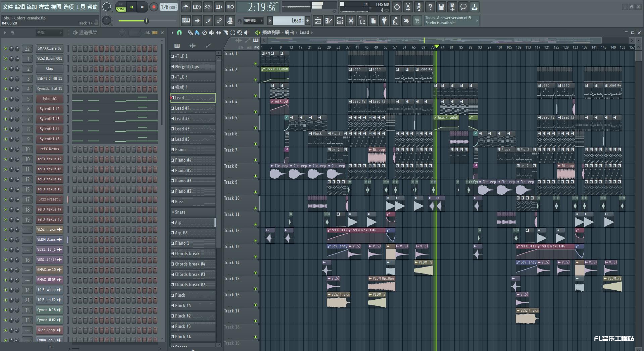Click the undo history icon in top toolbar
Image resolution: width=644 pixels, height=351 pixels.
tap(397, 7)
